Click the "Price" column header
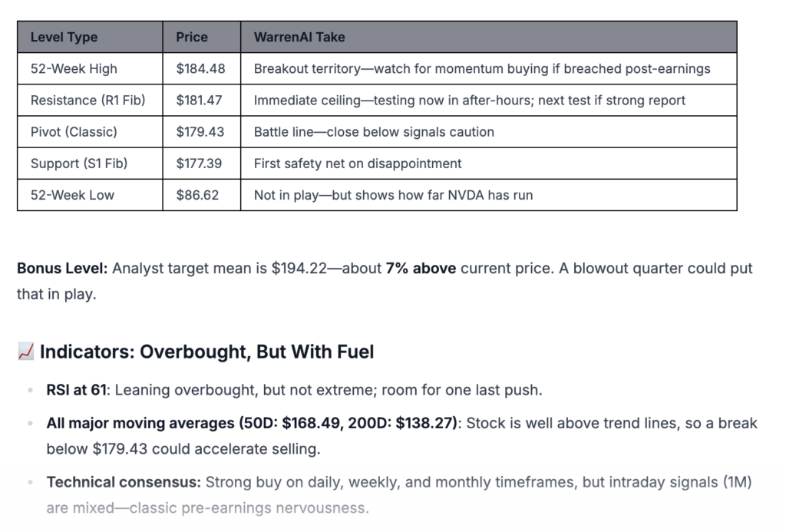 point(191,37)
